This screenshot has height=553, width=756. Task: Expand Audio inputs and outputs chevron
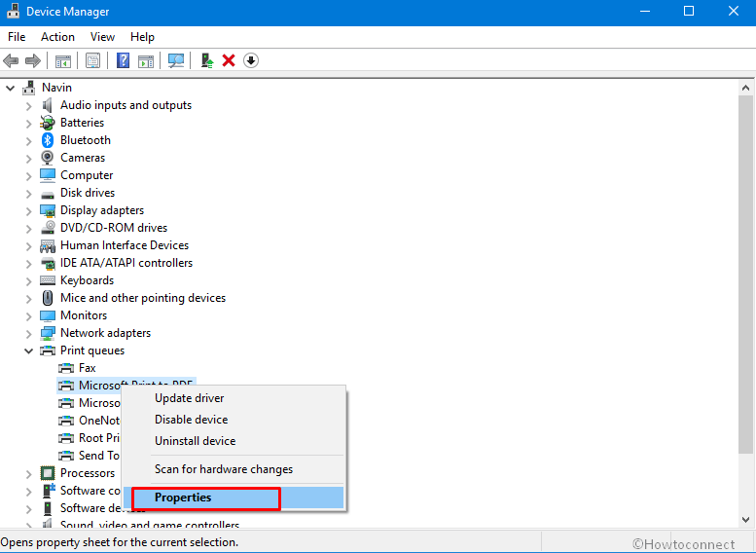point(29,106)
